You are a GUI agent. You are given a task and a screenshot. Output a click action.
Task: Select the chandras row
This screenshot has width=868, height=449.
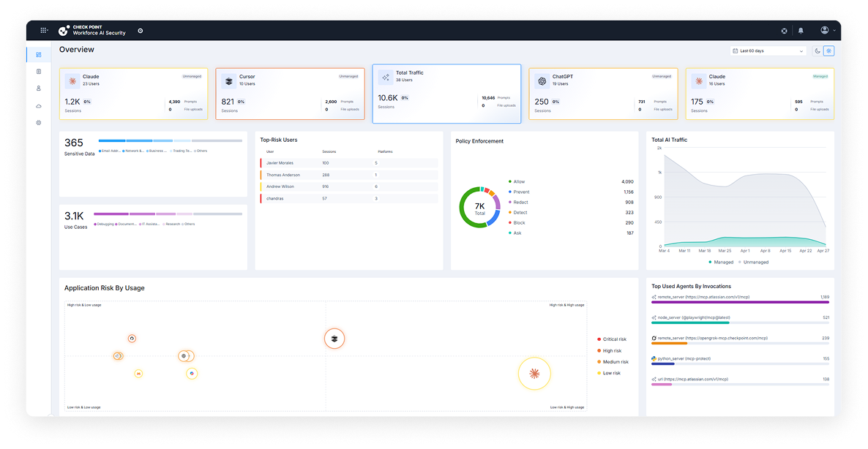349,198
